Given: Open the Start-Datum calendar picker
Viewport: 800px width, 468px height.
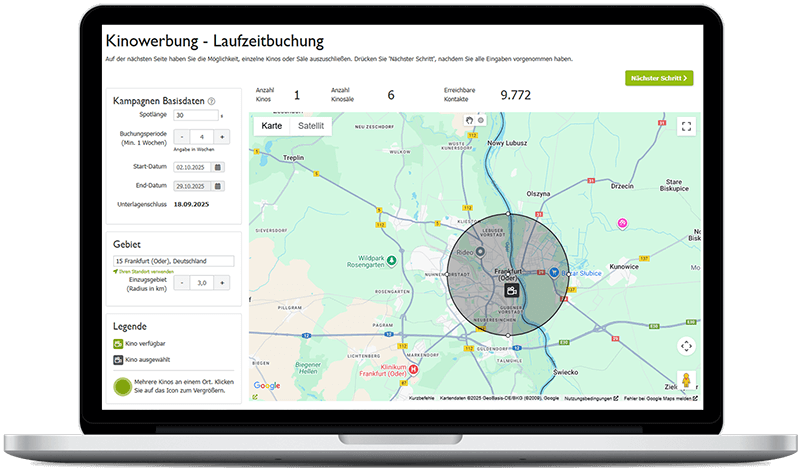Looking at the screenshot, I should 218,167.
